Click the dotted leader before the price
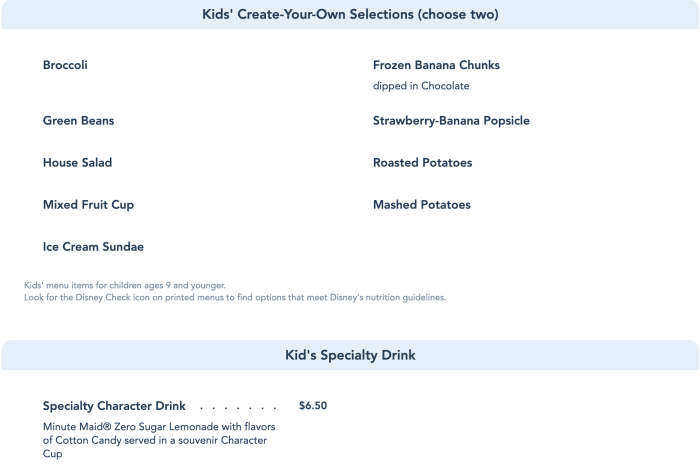Screen dimensions: 700x473 238,407
